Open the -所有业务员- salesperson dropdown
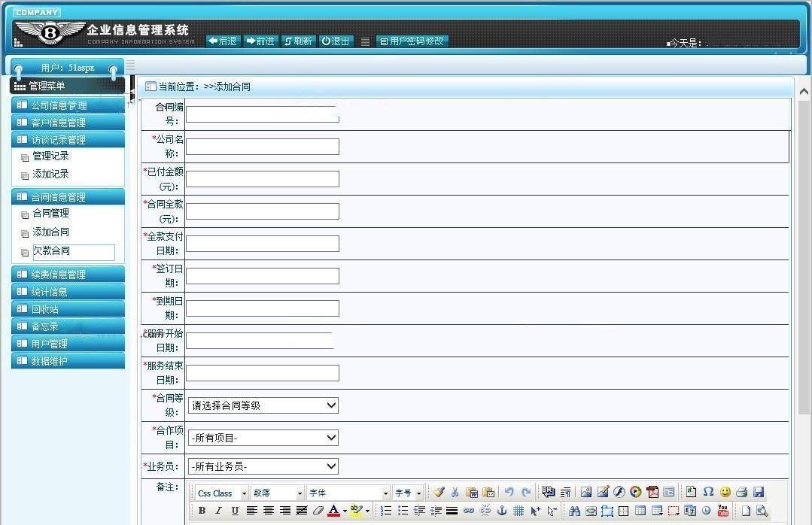The height and width of the screenshot is (525, 812). [x=263, y=466]
